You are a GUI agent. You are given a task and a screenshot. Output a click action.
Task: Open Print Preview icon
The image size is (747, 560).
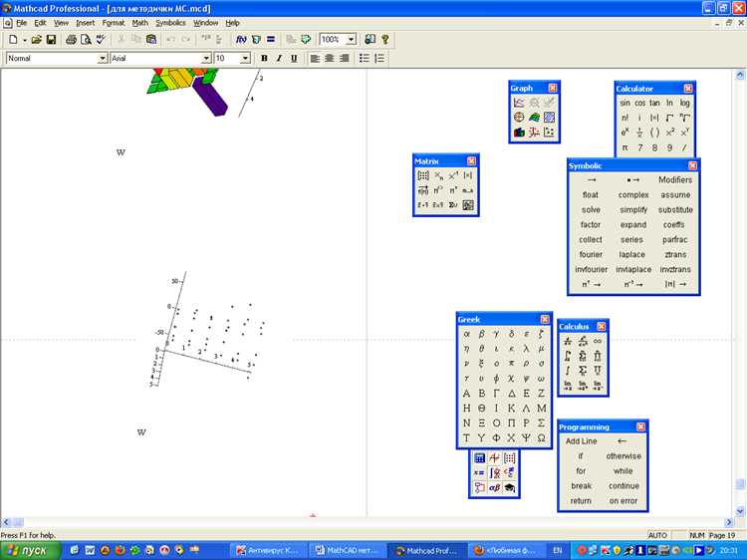coord(86,40)
